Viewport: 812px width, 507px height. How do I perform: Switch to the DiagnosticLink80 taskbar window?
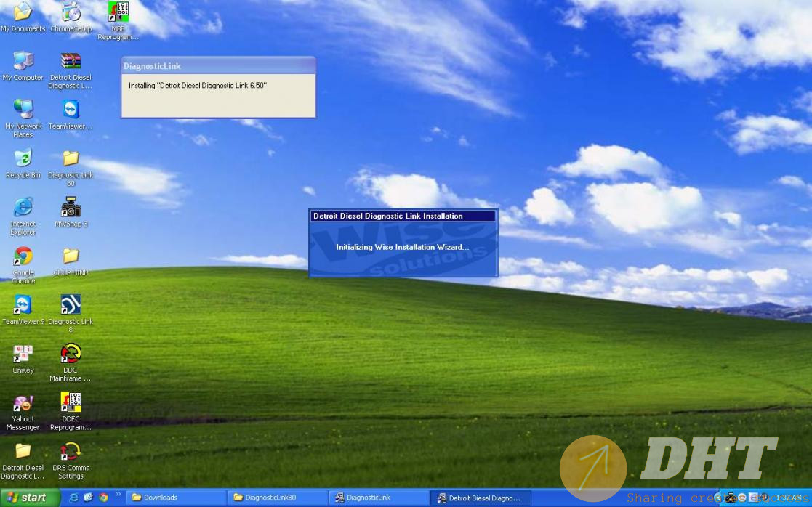coord(276,498)
